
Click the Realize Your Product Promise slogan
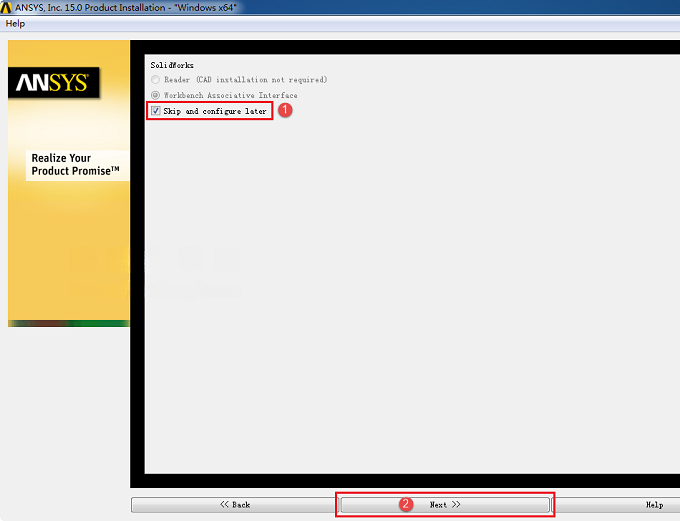[75, 165]
